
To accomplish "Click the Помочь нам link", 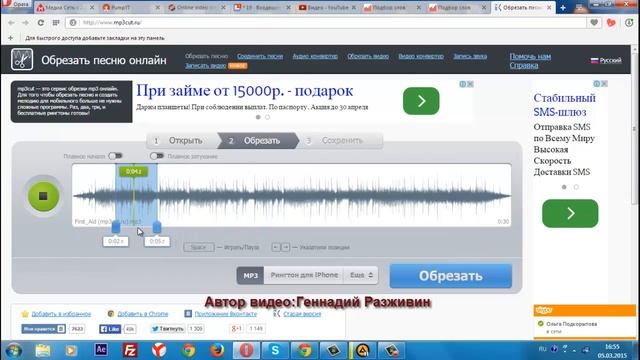I will tap(530, 56).
